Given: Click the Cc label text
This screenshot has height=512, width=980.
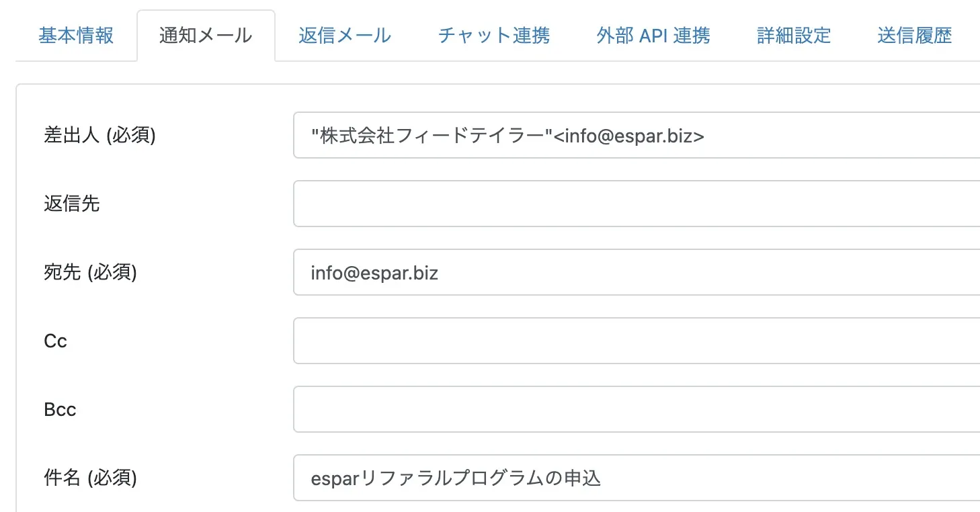Looking at the screenshot, I should [x=55, y=341].
